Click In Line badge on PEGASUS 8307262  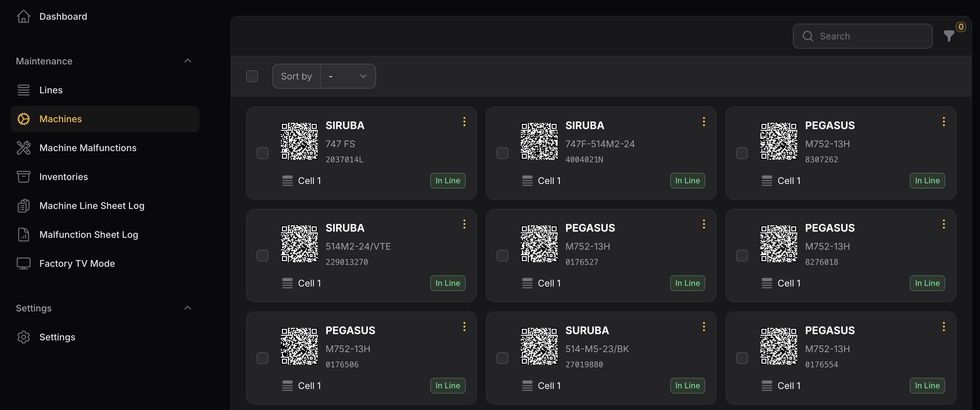927,180
